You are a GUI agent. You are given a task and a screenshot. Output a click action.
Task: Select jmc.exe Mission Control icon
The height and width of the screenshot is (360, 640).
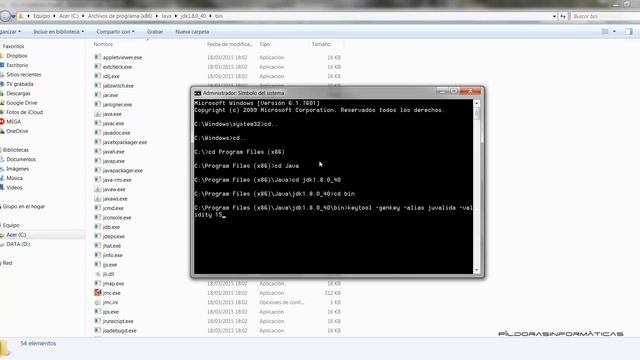pos(97,293)
